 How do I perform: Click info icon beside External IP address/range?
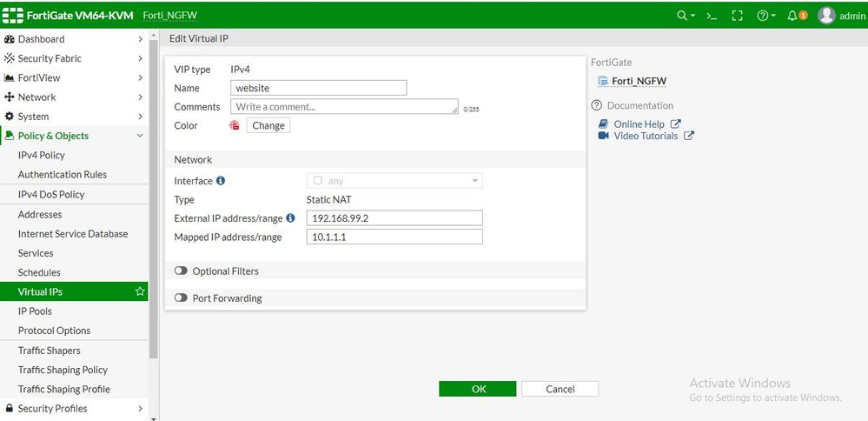point(290,217)
